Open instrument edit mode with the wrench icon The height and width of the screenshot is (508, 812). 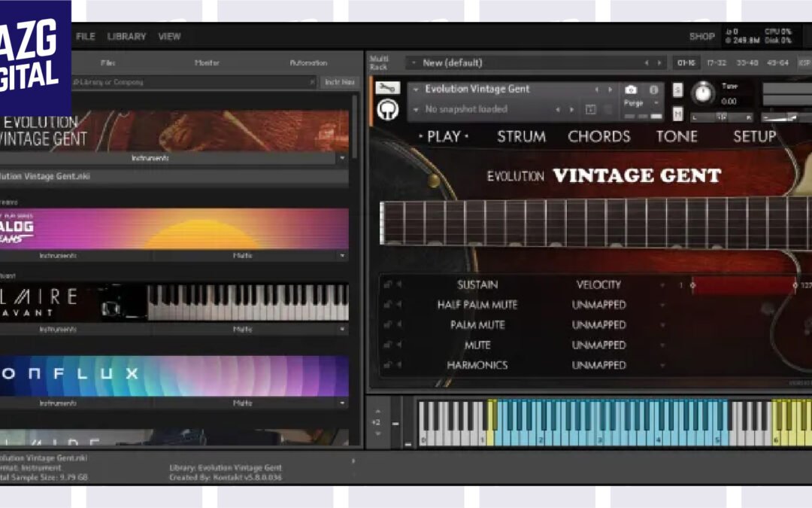pos(387,89)
